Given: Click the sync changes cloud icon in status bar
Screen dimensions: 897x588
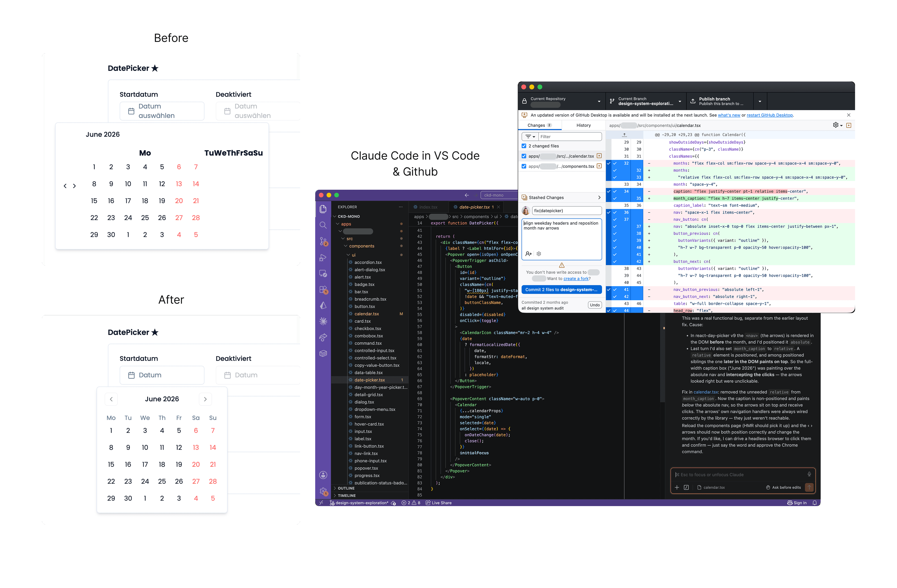Looking at the screenshot, I should coord(393,503).
